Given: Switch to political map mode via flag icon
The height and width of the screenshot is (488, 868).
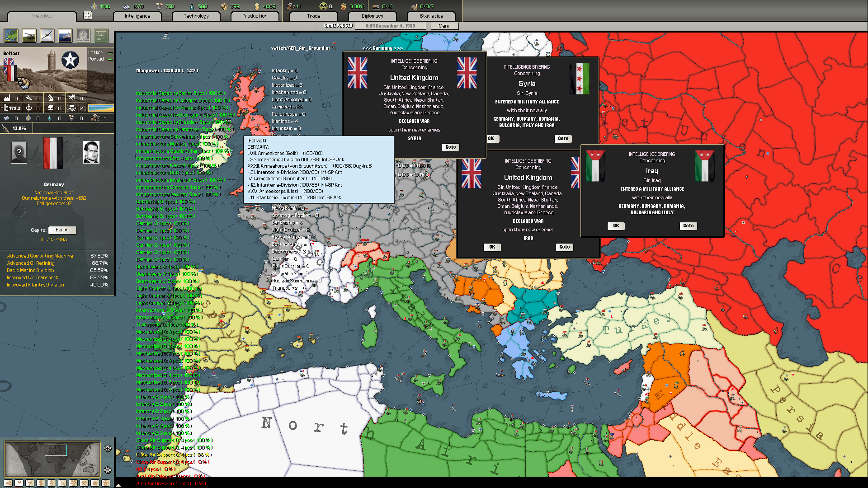Looking at the screenshot, I should 19,483.
